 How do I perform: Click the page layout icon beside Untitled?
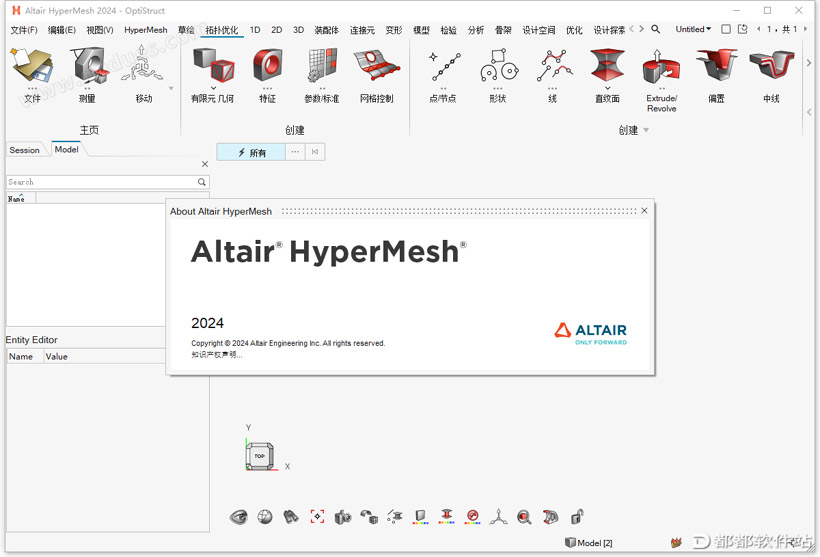(x=743, y=29)
